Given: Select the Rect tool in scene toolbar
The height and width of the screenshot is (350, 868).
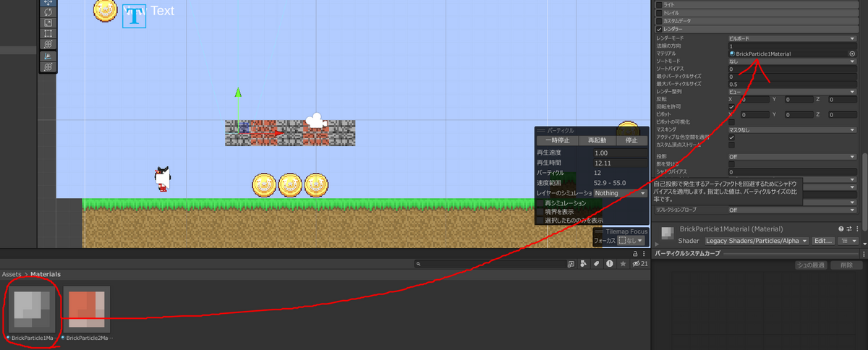Looking at the screenshot, I should pos(48,33).
